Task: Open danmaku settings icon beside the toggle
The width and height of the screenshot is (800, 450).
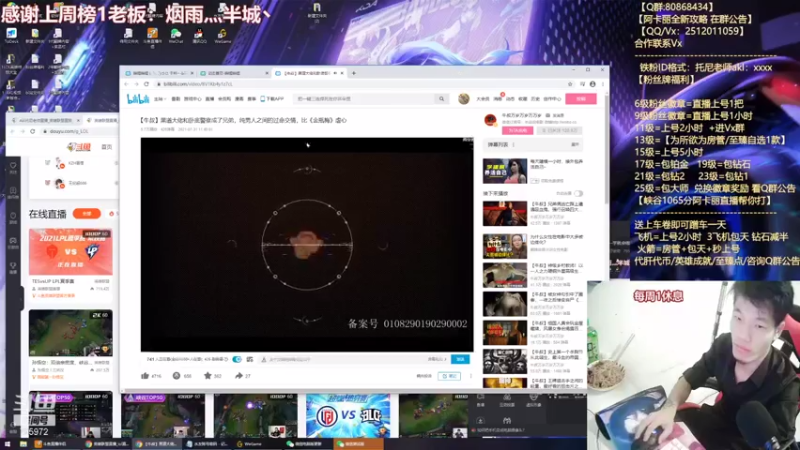Action: click(x=249, y=359)
